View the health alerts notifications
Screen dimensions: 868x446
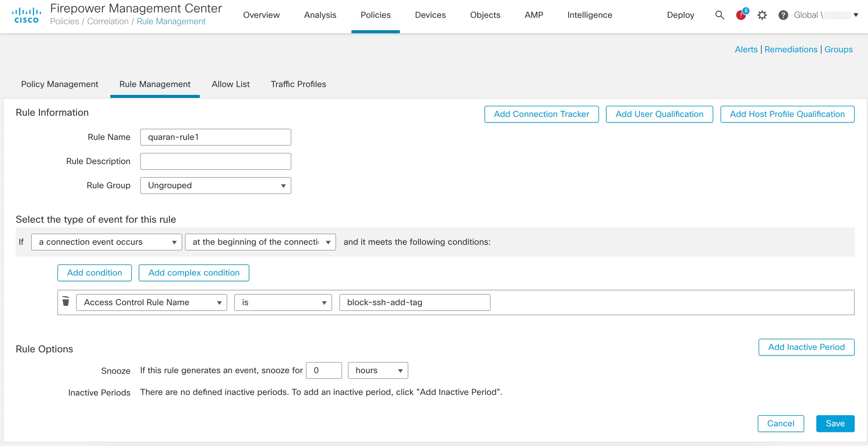coord(741,15)
